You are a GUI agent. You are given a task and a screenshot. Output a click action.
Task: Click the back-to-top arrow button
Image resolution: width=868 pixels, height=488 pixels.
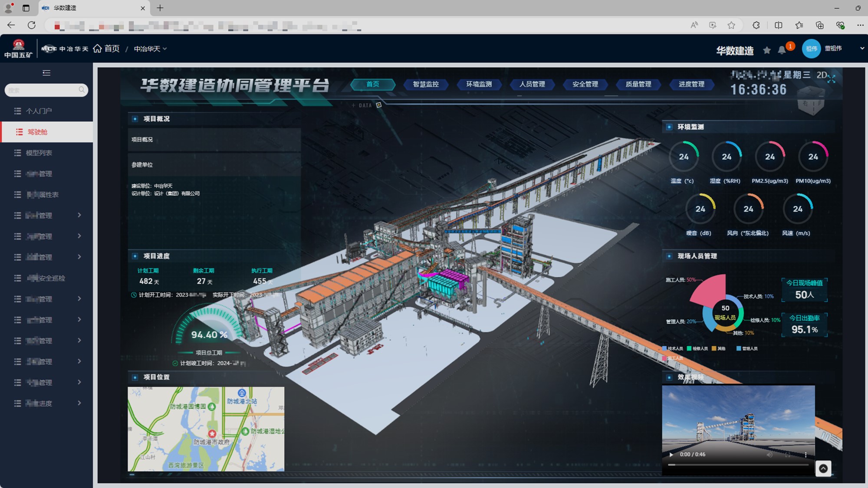coord(823,468)
